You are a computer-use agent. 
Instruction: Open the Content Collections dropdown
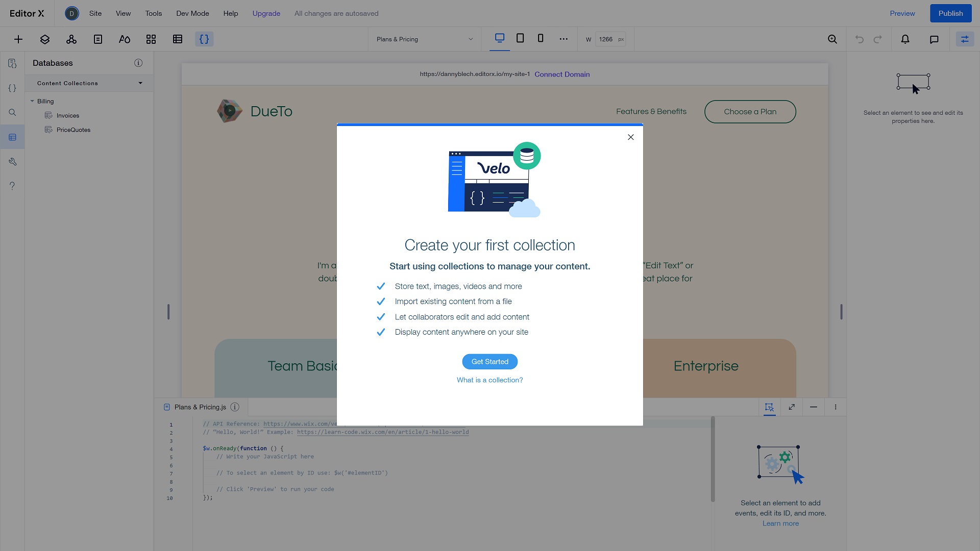[89, 83]
